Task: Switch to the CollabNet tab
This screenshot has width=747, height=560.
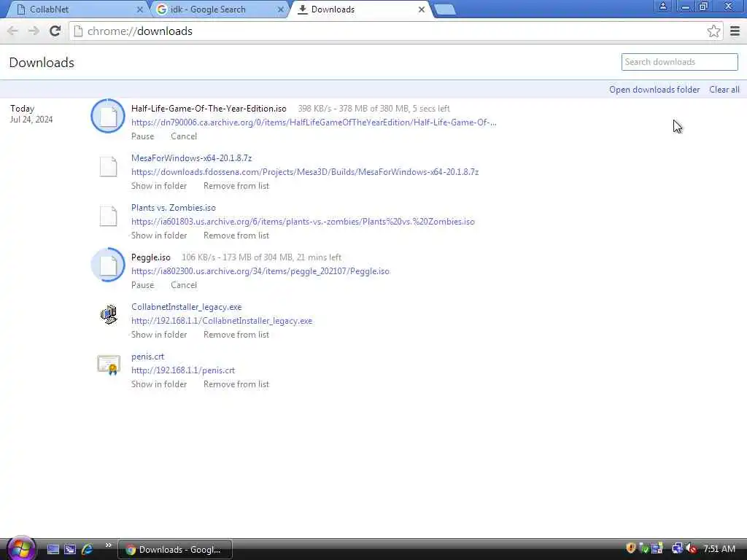Action: click(x=76, y=9)
